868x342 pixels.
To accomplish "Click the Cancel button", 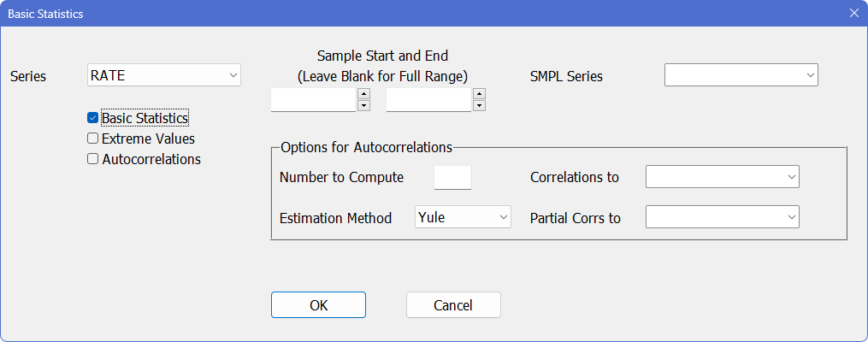I will [x=453, y=305].
